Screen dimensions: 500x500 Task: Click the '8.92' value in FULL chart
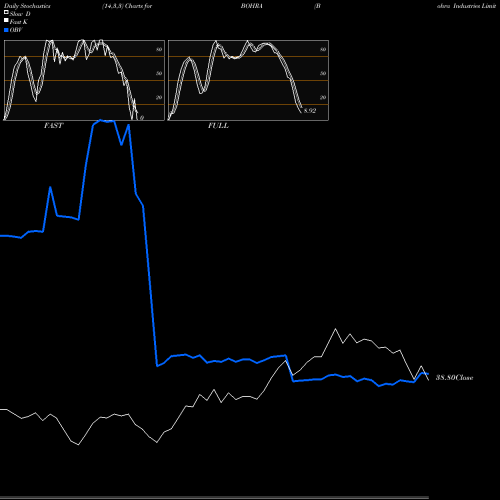click(310, 111)
